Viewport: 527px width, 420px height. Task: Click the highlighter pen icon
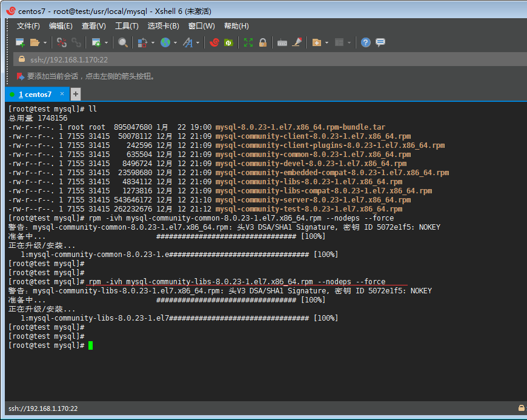(297, 42)
